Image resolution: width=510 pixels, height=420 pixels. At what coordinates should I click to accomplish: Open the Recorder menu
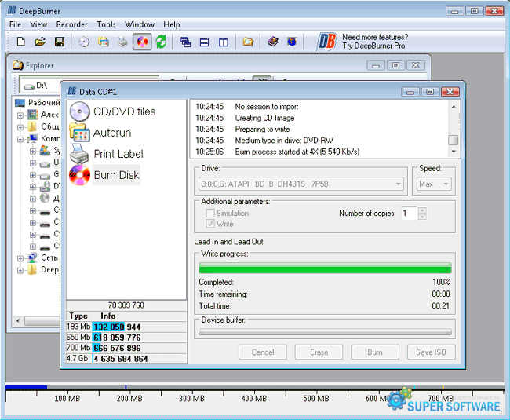[x=72, y=24]
